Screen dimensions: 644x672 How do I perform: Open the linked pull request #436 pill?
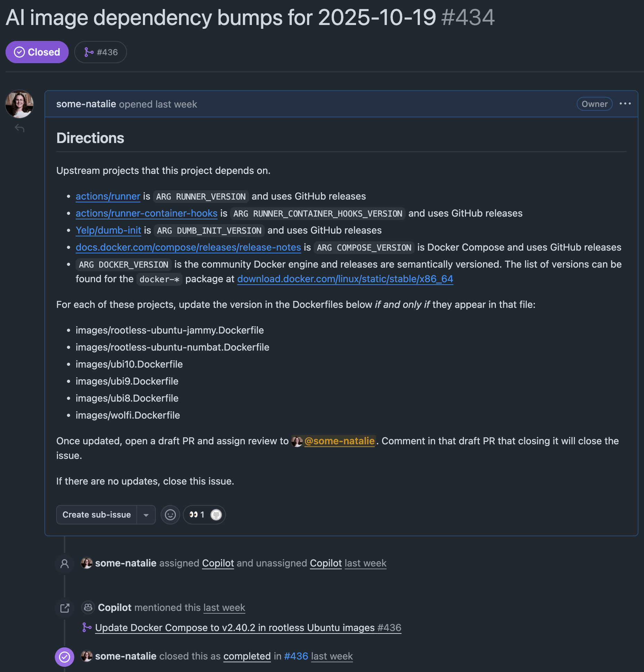pos(101,52)
